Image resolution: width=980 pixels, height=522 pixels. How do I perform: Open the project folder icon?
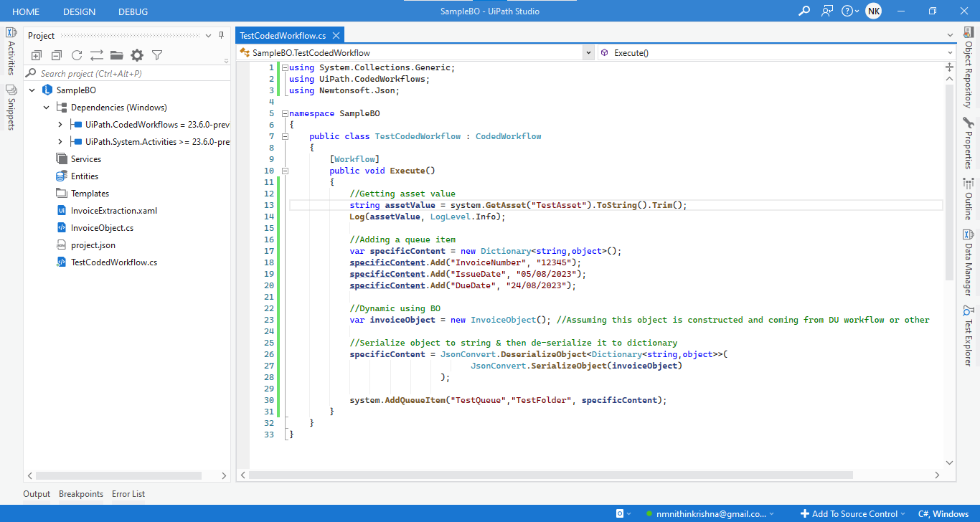coord(116,55)
